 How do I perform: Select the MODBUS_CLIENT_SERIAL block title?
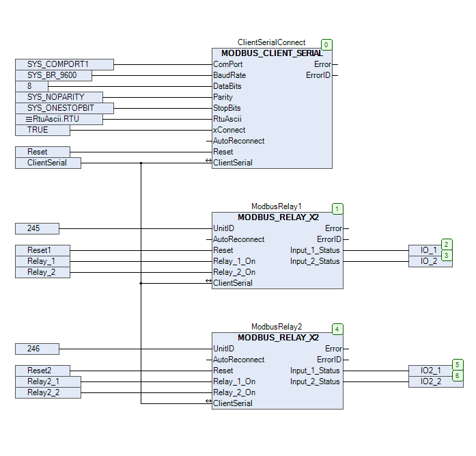point(272,53)
